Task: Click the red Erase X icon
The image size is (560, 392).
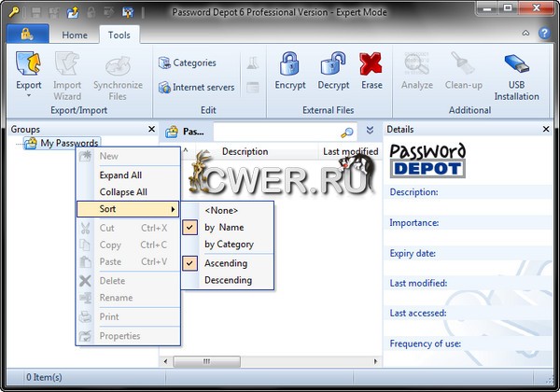Action: tap(371, 63)
